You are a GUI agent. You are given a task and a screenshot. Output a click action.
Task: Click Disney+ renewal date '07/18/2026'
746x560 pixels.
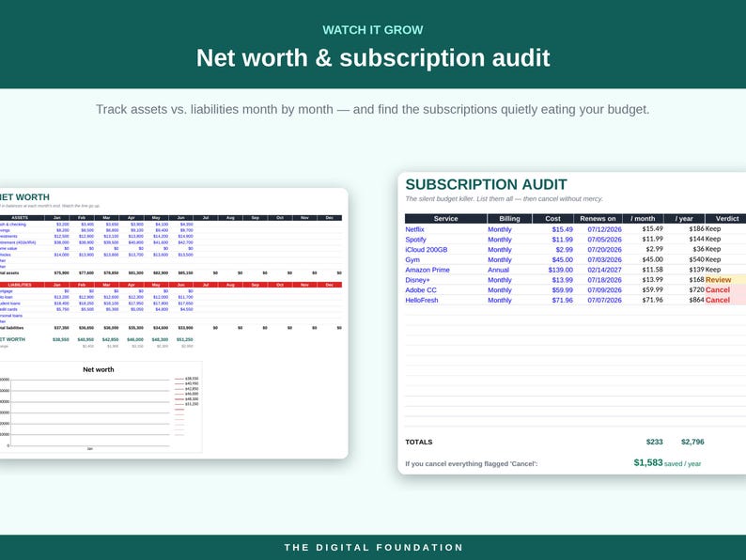pos(604,280)
